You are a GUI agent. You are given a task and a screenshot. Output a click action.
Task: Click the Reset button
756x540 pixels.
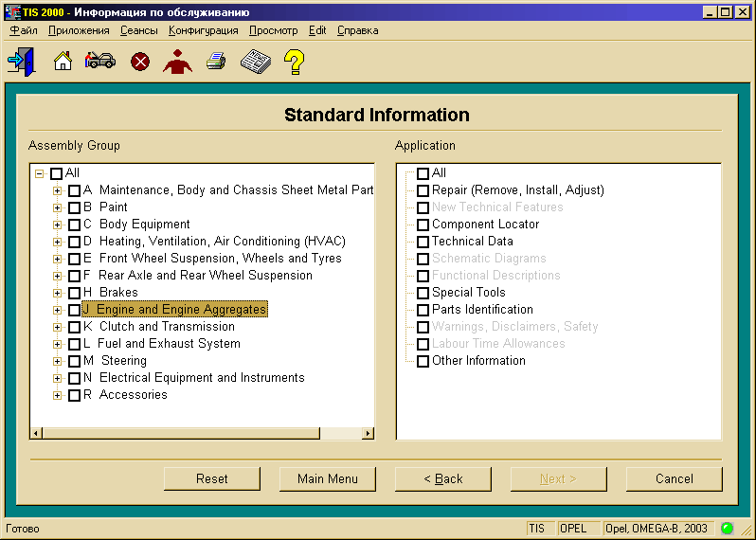[212, 478]
